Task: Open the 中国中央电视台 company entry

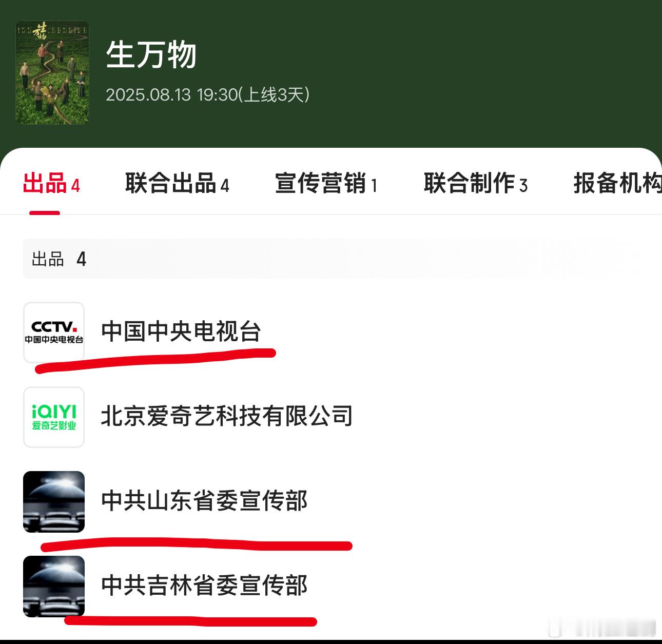Action: [181, 331]
